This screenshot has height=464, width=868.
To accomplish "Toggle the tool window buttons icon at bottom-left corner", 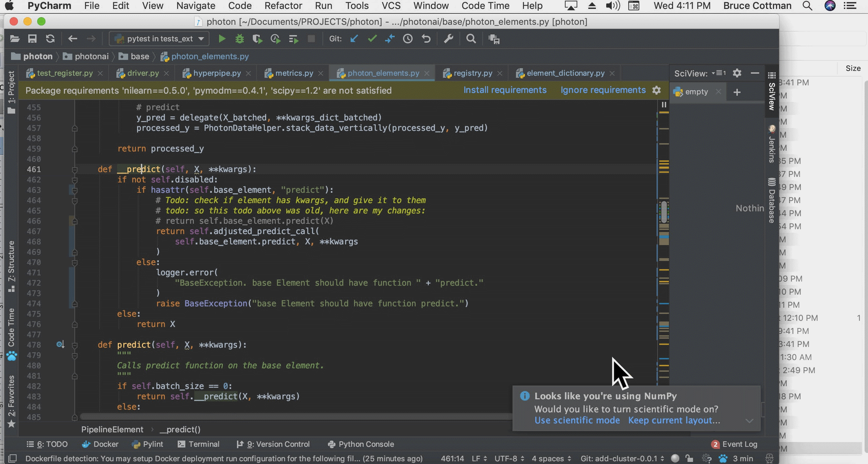I will (12, 458).
